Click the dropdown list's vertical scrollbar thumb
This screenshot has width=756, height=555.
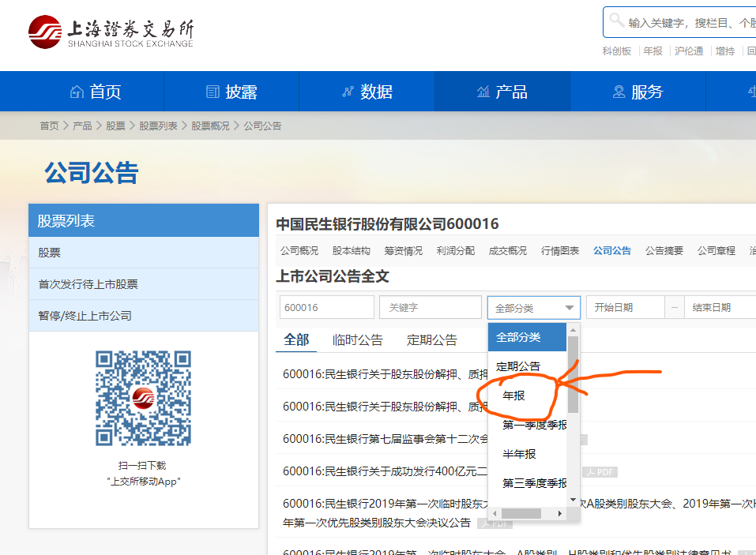tap(573, 374)
